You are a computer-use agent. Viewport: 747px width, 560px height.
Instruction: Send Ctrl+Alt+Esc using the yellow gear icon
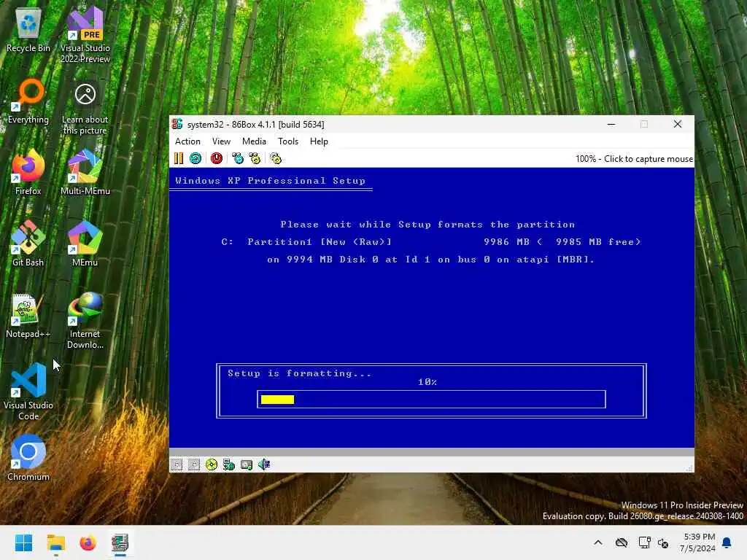point(255,158)
